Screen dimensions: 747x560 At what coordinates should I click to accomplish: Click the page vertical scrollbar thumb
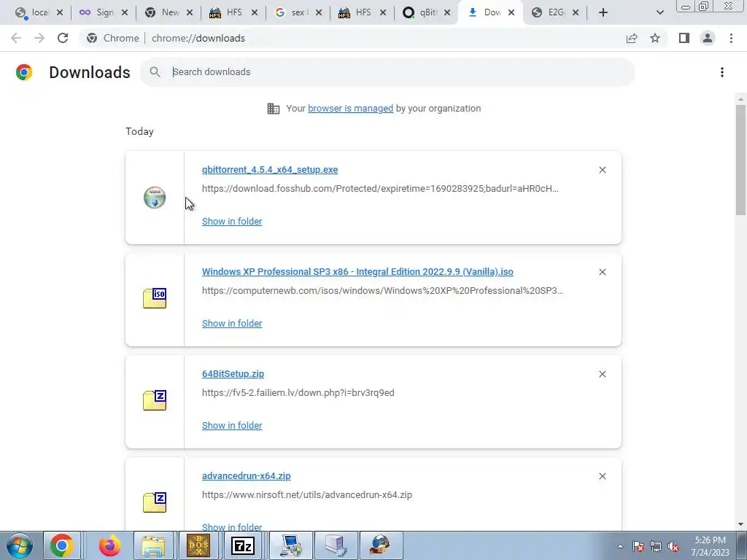pyautogui.click(x=740, y=160)
